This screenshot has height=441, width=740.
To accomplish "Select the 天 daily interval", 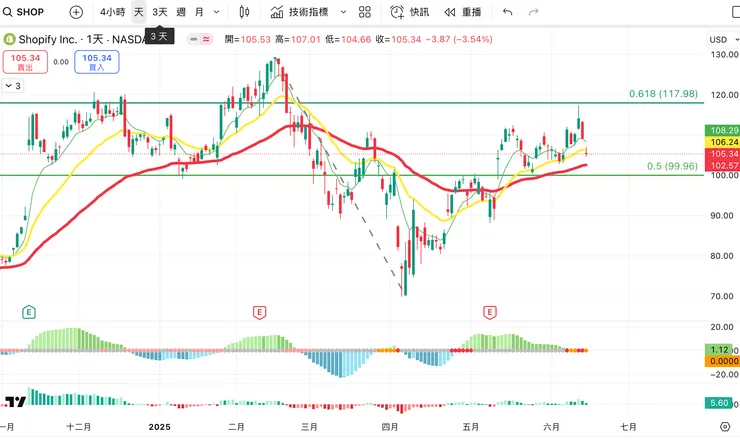I will click(138, 12).
